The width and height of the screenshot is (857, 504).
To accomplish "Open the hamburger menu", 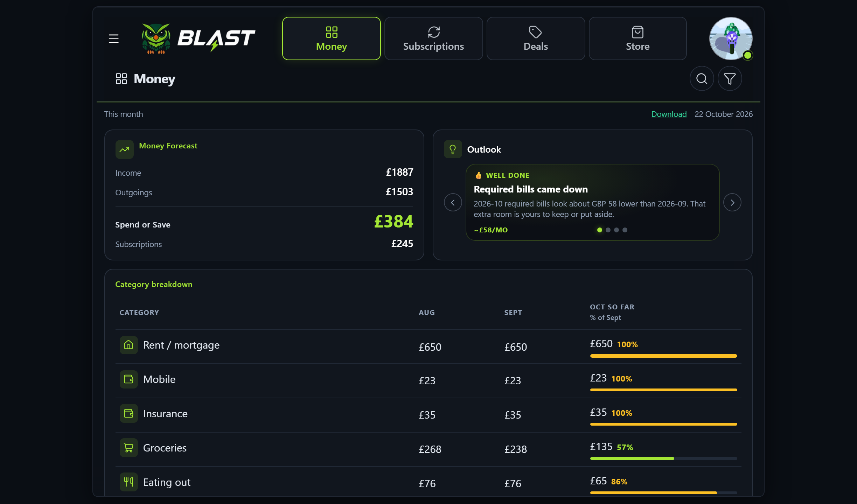I will click(113, 38).
